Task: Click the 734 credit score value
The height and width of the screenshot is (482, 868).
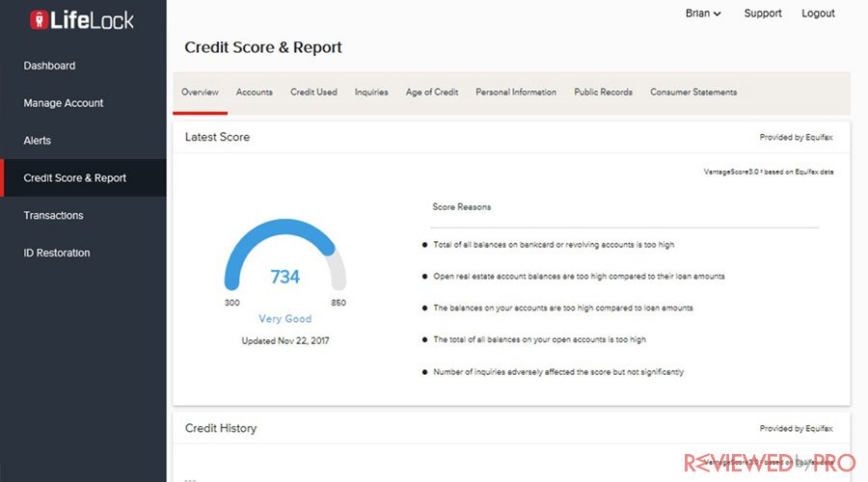Action: coord(285,276)
